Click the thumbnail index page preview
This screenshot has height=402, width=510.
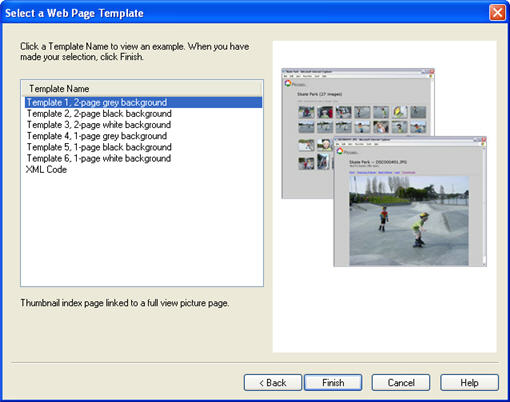pyautogui.click(x=358, y=133)
